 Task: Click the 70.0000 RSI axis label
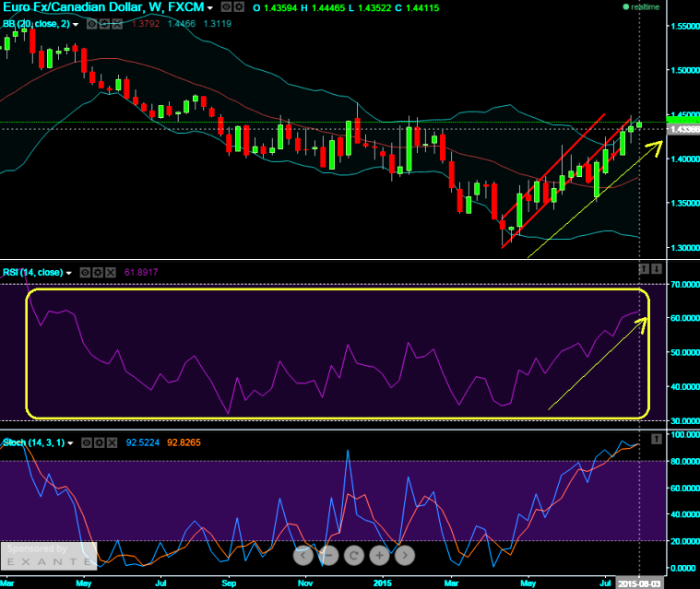click(685, 284)
